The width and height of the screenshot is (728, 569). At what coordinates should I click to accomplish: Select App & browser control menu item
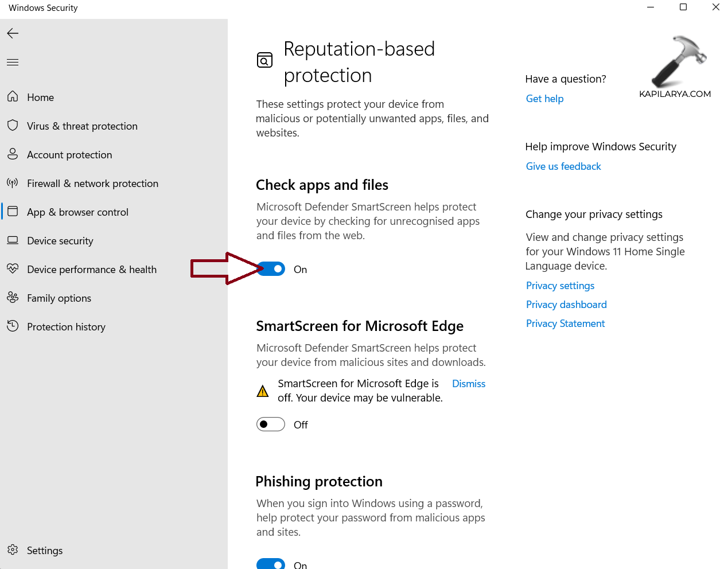[x=77, y=212]
